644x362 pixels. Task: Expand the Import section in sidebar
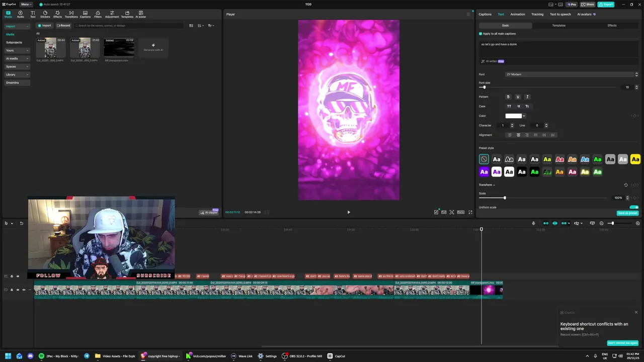(17, 26)
